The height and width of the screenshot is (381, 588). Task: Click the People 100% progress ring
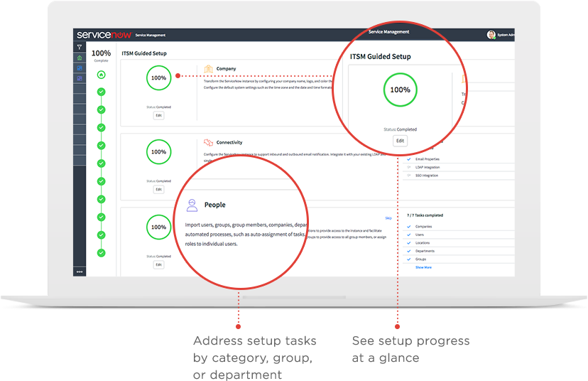158,227
